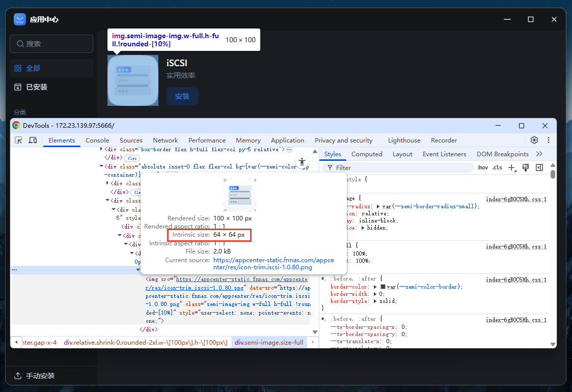
Task: Open the Layout pane
Action: [402, 154]
